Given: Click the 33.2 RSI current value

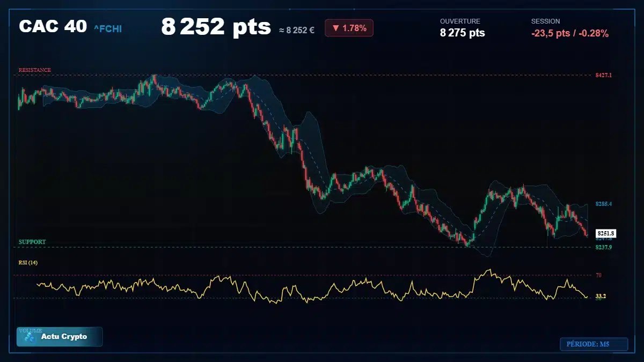Looking at the screenshot, I should tap(601, 296).
